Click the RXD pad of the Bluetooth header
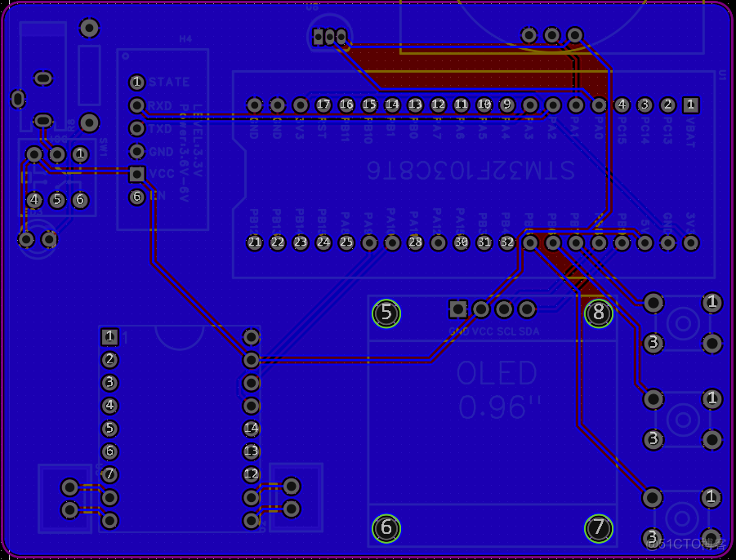 pos(136,105)
